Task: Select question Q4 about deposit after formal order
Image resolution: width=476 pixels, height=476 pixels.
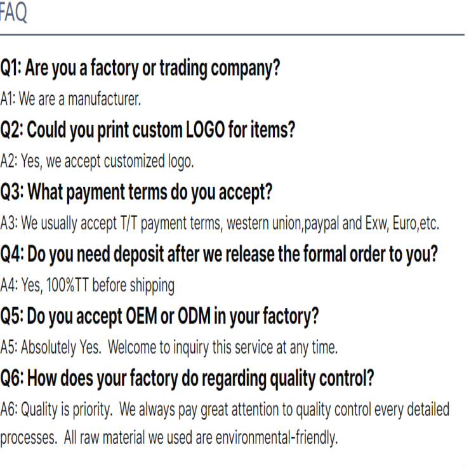Action: pos(219,255)
